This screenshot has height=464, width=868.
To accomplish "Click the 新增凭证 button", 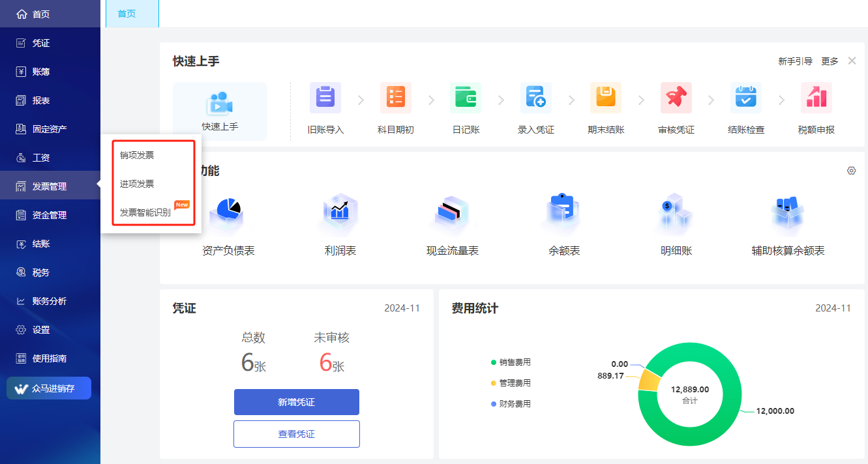I will 297,402.
